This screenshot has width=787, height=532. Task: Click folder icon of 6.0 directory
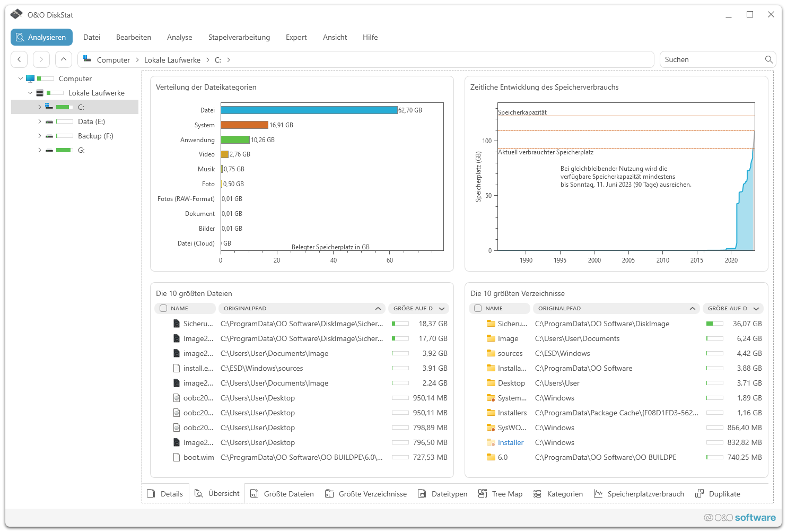tap(491, 457)
